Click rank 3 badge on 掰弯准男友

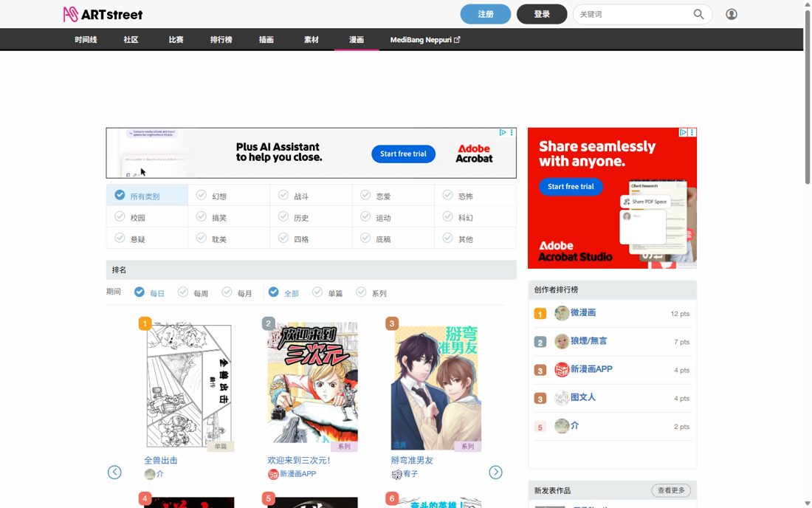392,323
